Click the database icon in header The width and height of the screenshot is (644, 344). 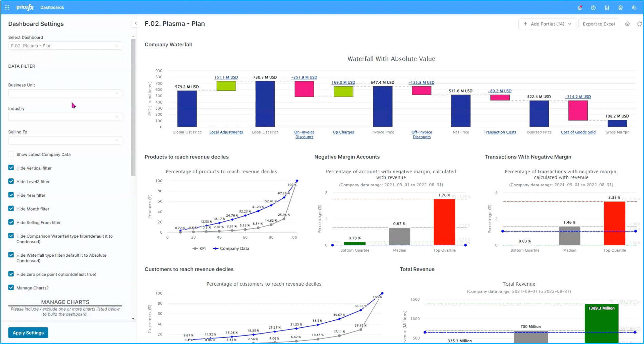(620, 8)
